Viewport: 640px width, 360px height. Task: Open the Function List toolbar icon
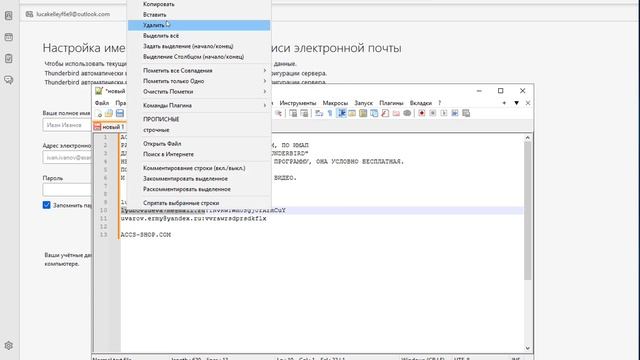coord(385,113)
